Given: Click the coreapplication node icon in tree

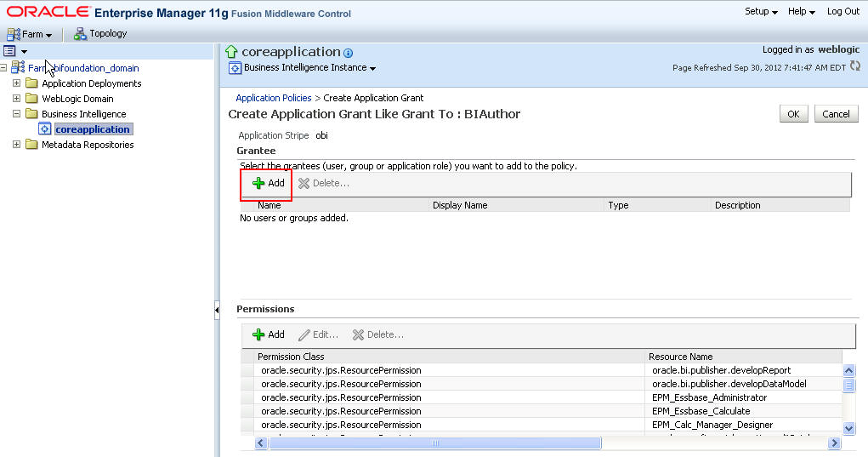Looking at the screenshot, I should 45,129.
